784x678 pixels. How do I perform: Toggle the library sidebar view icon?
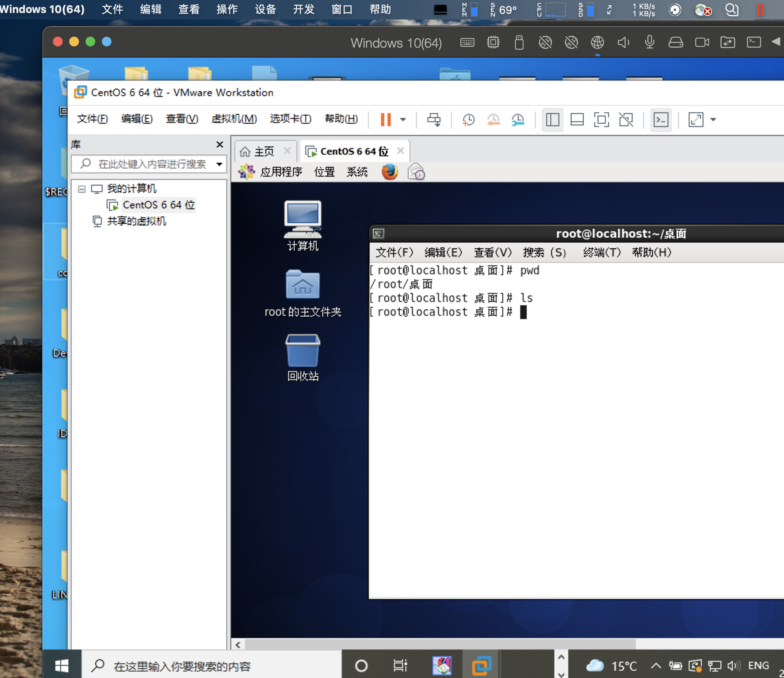pyautogui.click(x=552, y=120)
